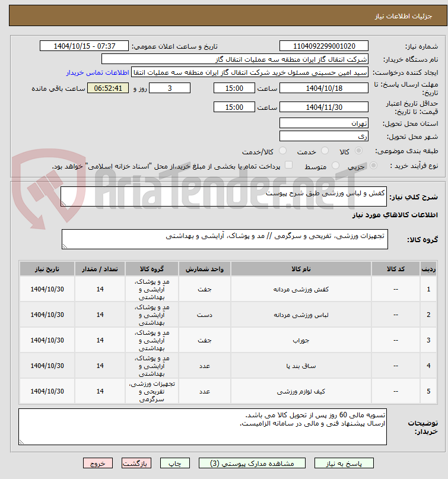Select the خدمت radio button
Screen dimensions: 448x479
325,151
